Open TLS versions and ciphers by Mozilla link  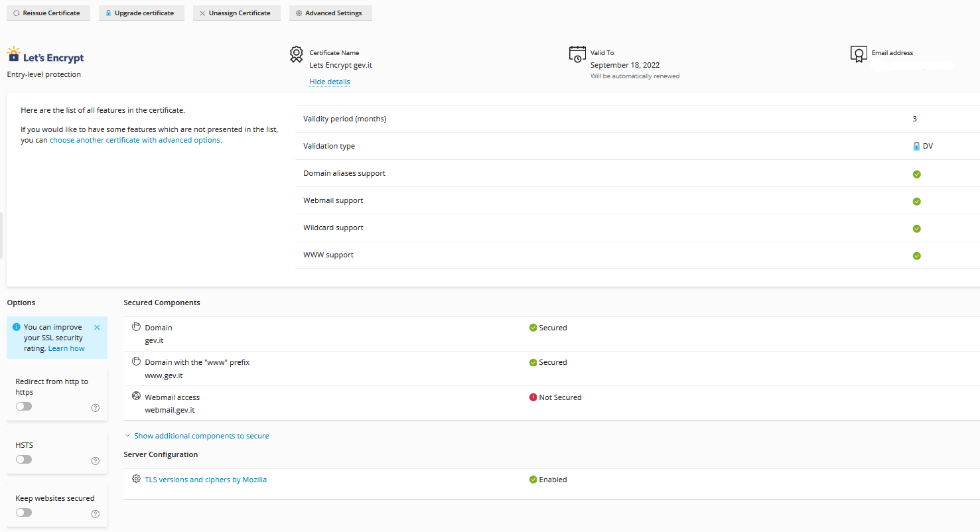click(x=206, y=480)
